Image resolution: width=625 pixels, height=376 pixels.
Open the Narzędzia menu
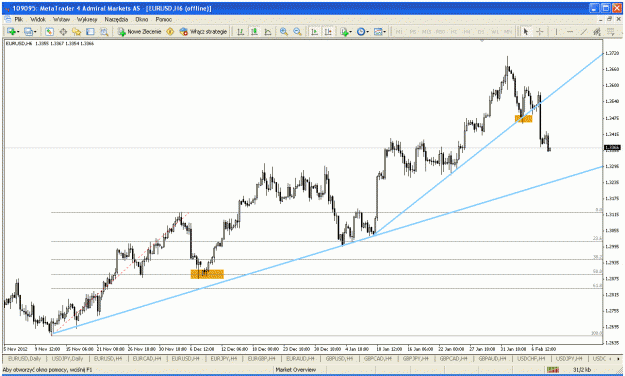tap(116, 19)
